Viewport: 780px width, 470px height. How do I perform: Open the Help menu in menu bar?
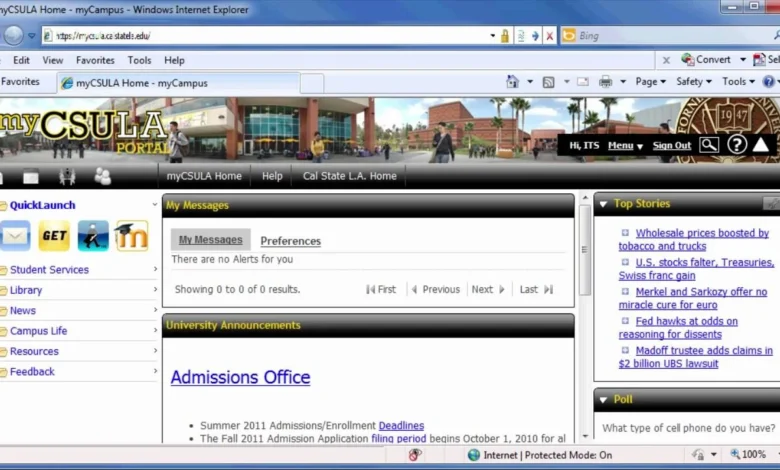click(x=174, y=60)
